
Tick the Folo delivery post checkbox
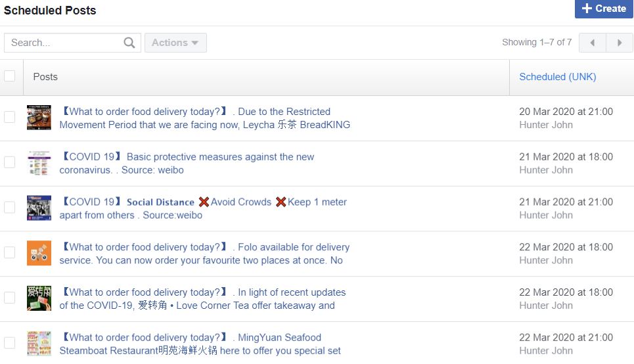click(10, 252)
